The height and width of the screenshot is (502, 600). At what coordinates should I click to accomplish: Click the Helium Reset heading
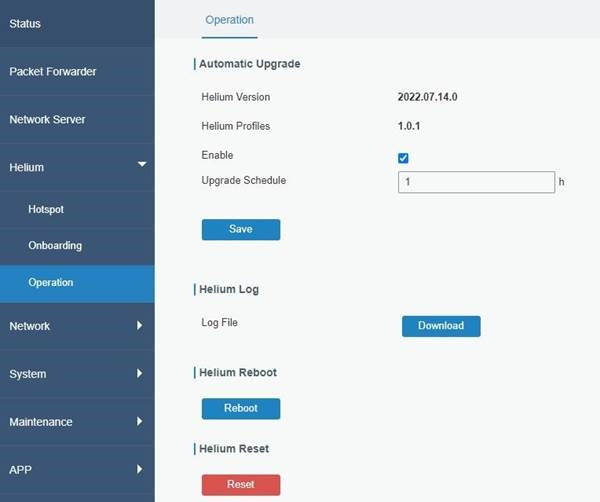234,448
